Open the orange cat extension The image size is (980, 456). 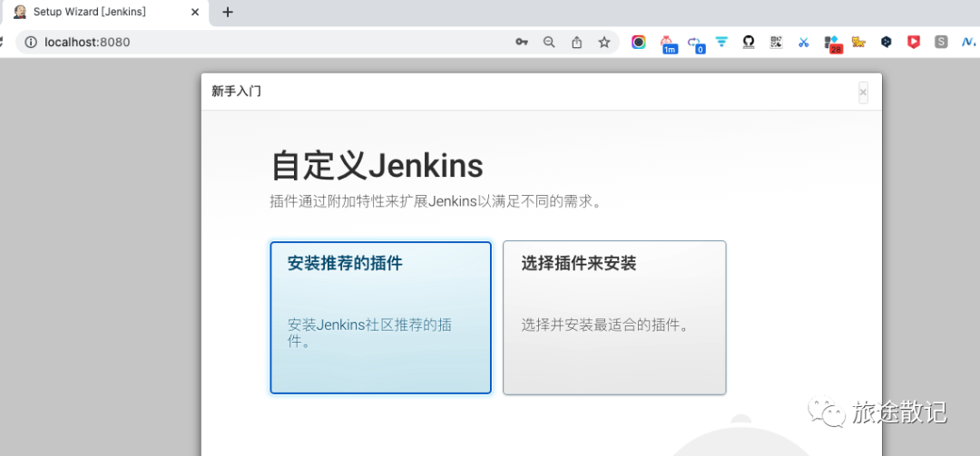pyautogui.click(x=858, y=42)
